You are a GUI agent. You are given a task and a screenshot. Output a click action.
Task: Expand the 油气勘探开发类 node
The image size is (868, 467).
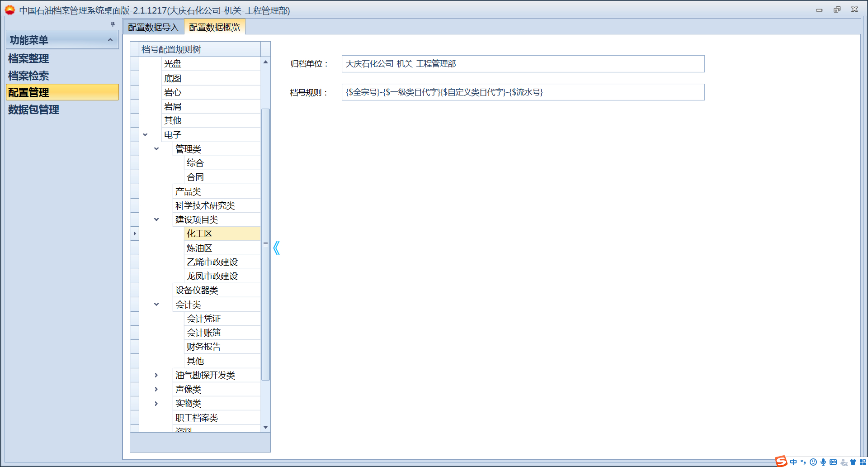point(156,375)
